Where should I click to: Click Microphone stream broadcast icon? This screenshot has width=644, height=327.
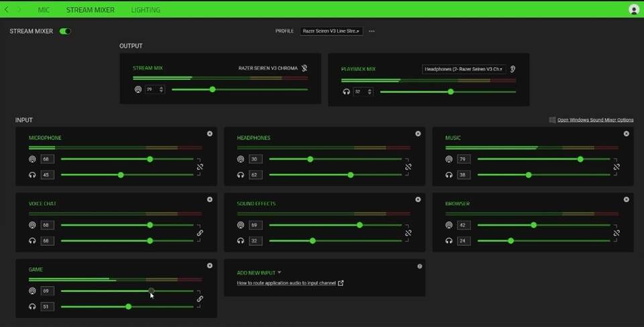pyautogui.click(x=32, y=159)
